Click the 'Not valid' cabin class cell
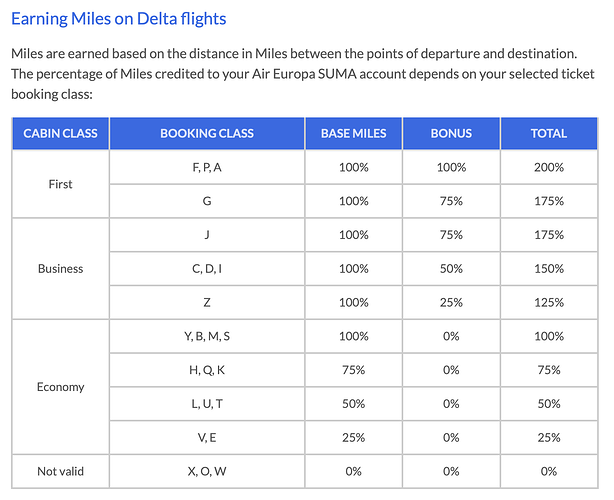Image resolution: width=614 pixels, height=500 pixels. tap(60, 470)
